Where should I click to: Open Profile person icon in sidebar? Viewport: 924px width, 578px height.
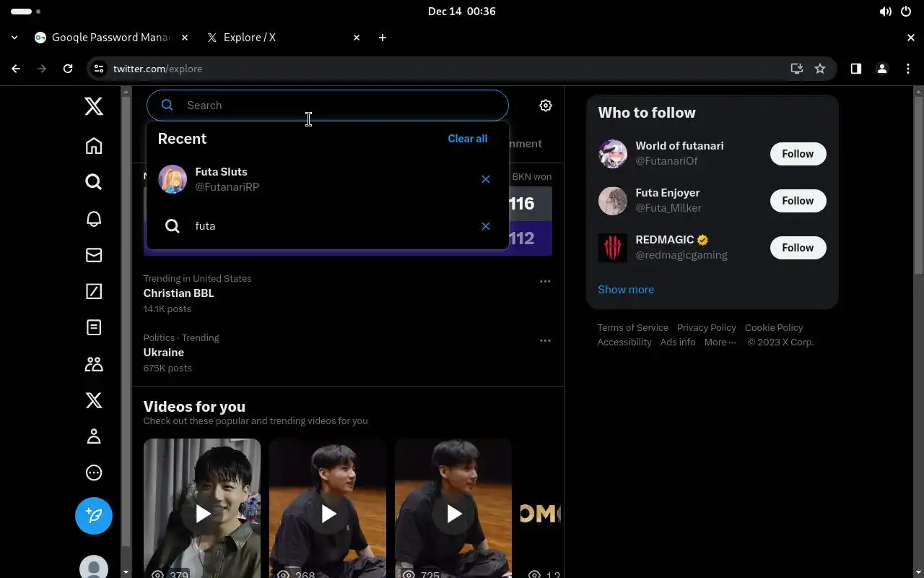point(94,436)
